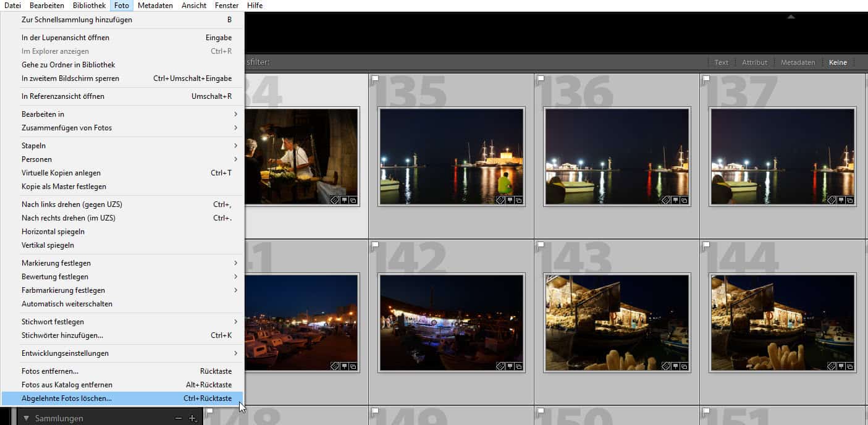Collapse the Sammlungen panel triangle

[27, 418]
